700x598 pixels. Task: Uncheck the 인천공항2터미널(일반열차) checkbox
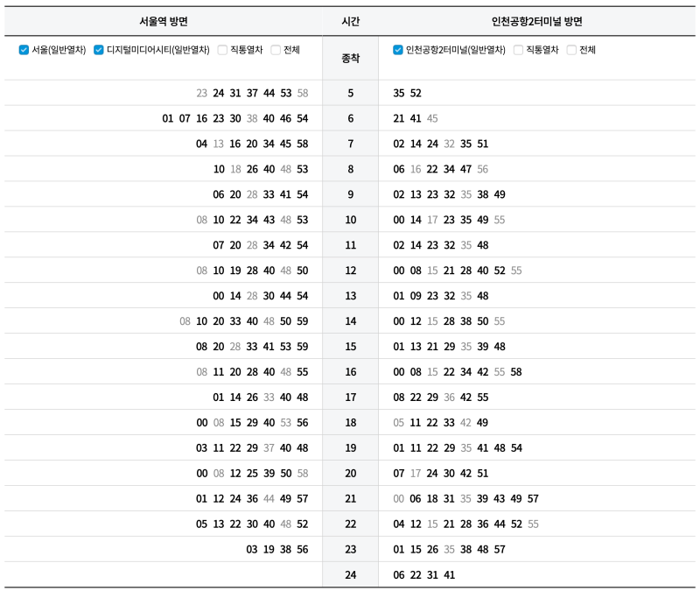click(x=398, y=50)
